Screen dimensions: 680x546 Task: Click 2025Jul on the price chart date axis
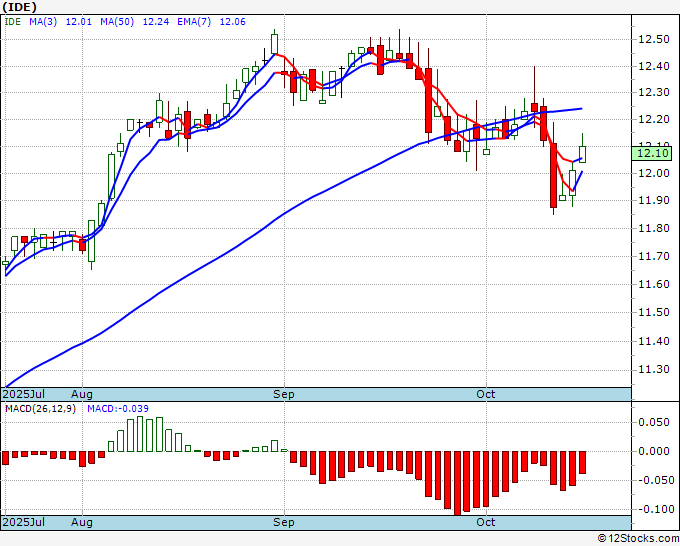click(24, 394)
